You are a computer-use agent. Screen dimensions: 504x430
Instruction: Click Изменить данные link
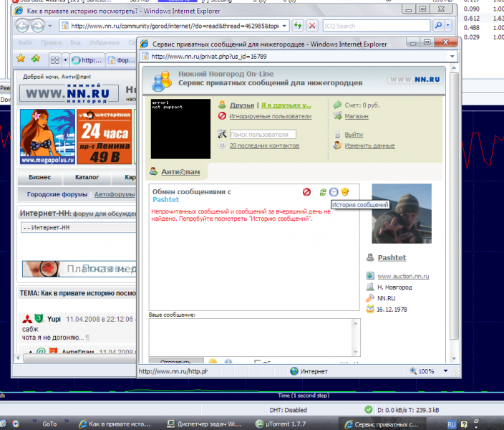369,145
